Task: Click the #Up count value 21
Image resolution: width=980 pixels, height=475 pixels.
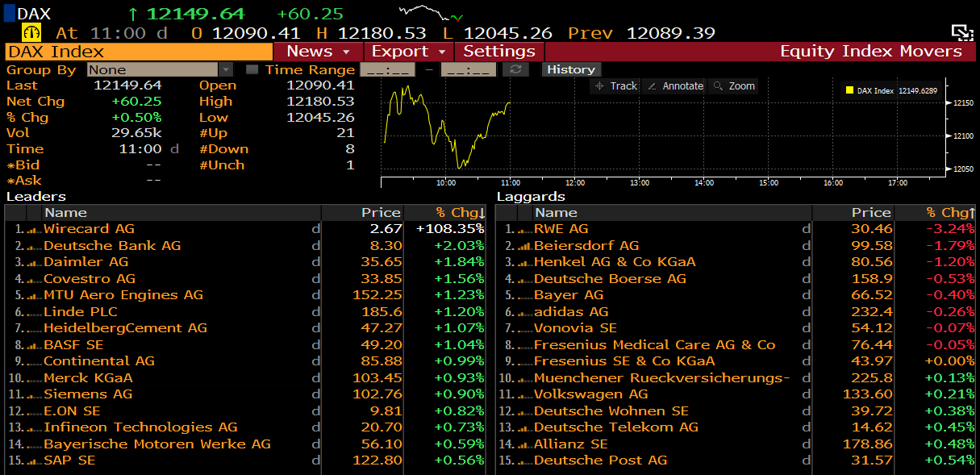Action: [x=345, y=133]
